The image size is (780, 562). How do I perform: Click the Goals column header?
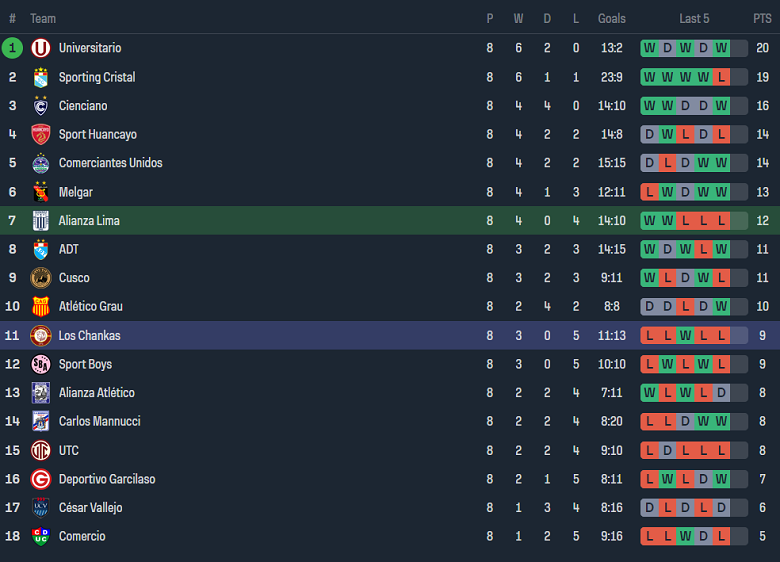click(x=612, y=18)
